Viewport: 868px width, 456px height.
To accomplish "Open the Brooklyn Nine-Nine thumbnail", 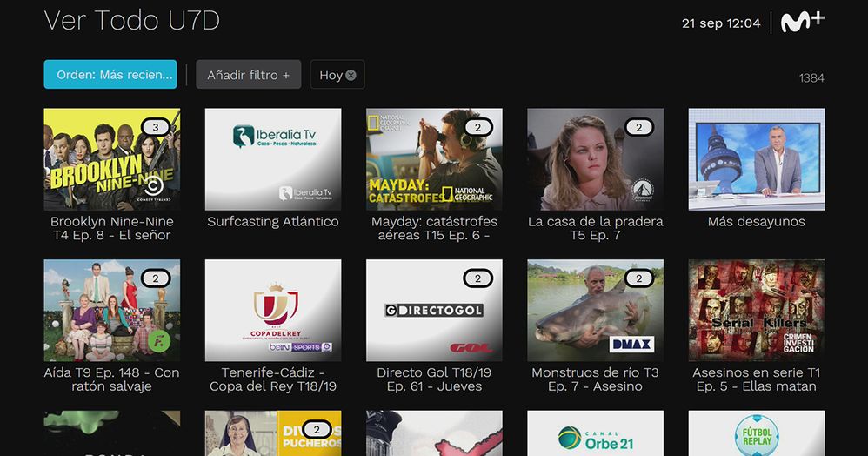I will (x=112, y=159).
